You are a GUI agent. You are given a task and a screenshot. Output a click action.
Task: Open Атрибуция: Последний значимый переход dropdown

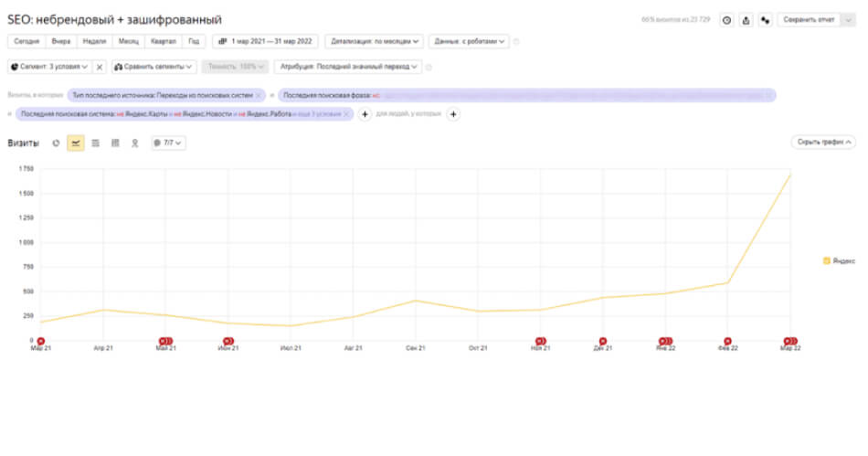click(348, 67)
